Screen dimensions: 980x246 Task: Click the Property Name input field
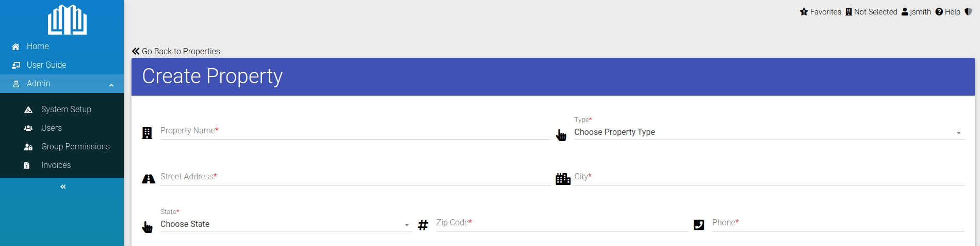click(355, 131)
